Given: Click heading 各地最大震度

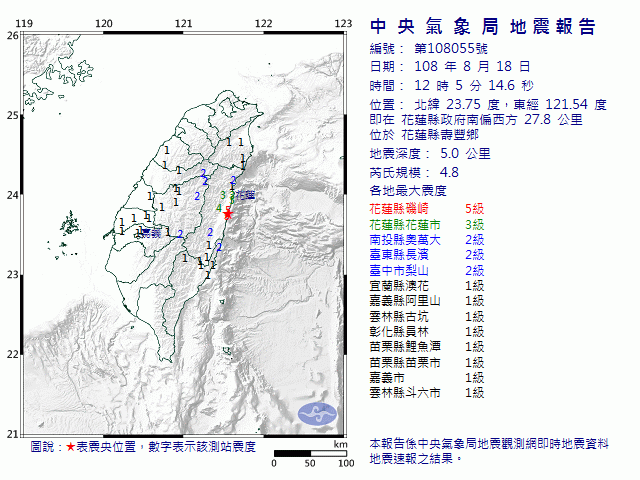Looking at the screenshot, I should [x=408, y=191].
